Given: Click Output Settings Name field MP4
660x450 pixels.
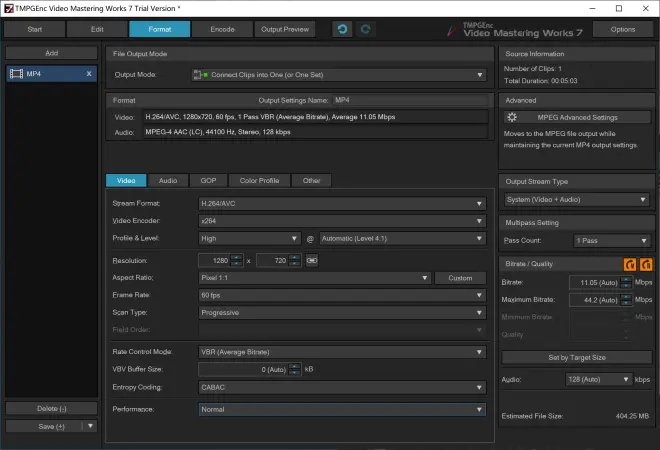Looking at the screenshot, I should (410, 100).
